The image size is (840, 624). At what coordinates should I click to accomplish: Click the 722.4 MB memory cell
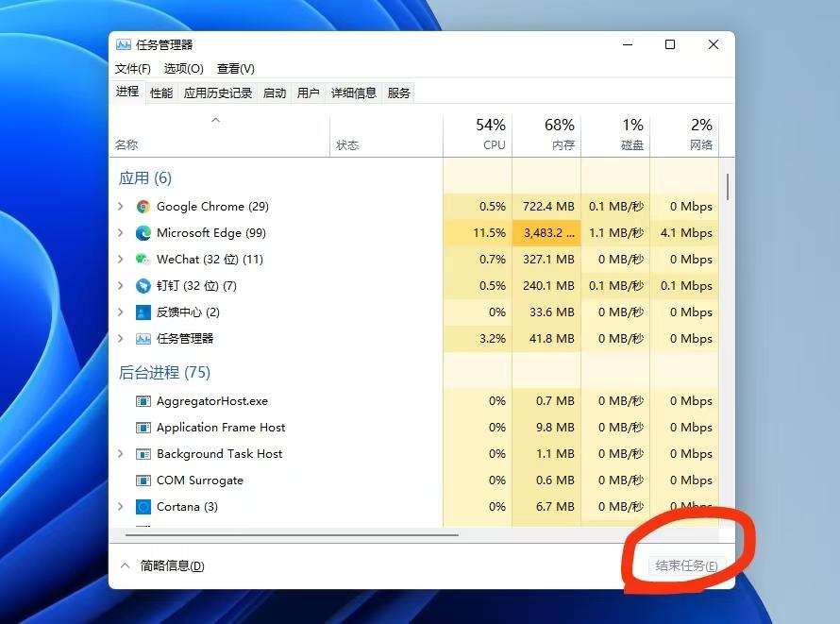547,207
